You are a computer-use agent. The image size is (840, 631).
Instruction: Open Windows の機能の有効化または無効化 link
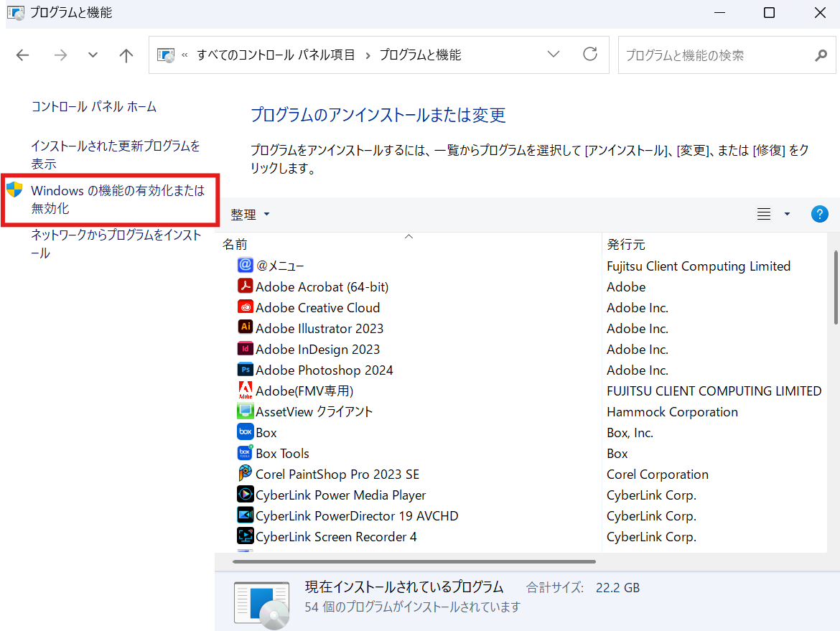click(118, 200)
